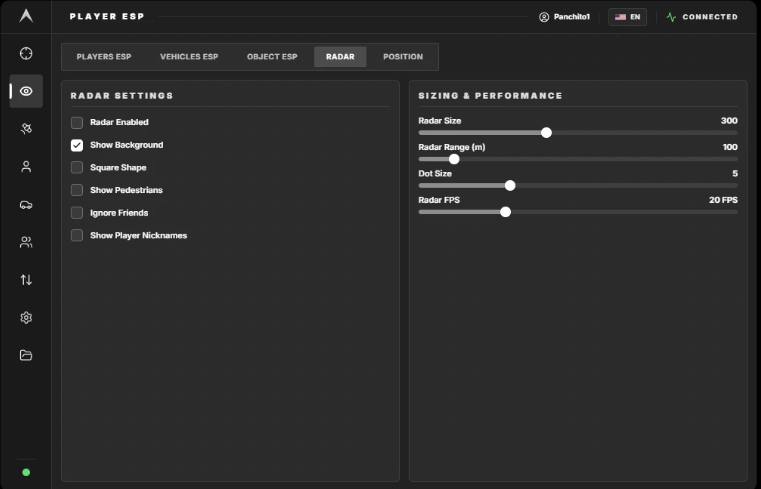Switch to the Vehicles ESP tab
Image resolution: width=761 pixels, height=489 pixels.
click(x=189, y=57)
